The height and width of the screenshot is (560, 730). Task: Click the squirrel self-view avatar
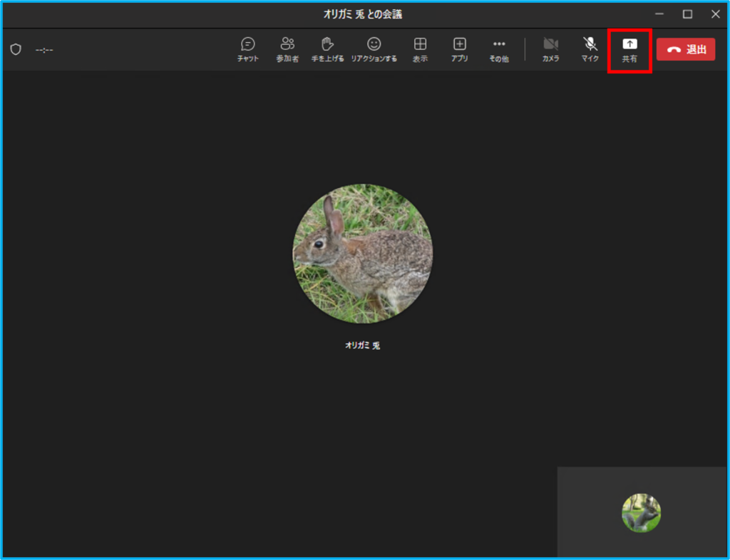coord(641,513)
